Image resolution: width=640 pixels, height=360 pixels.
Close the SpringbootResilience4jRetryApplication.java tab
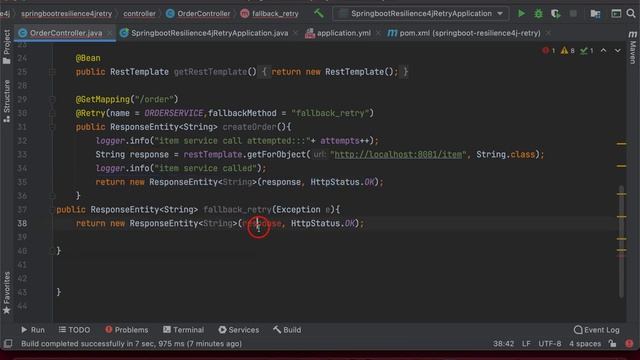[x=296, y=33]
